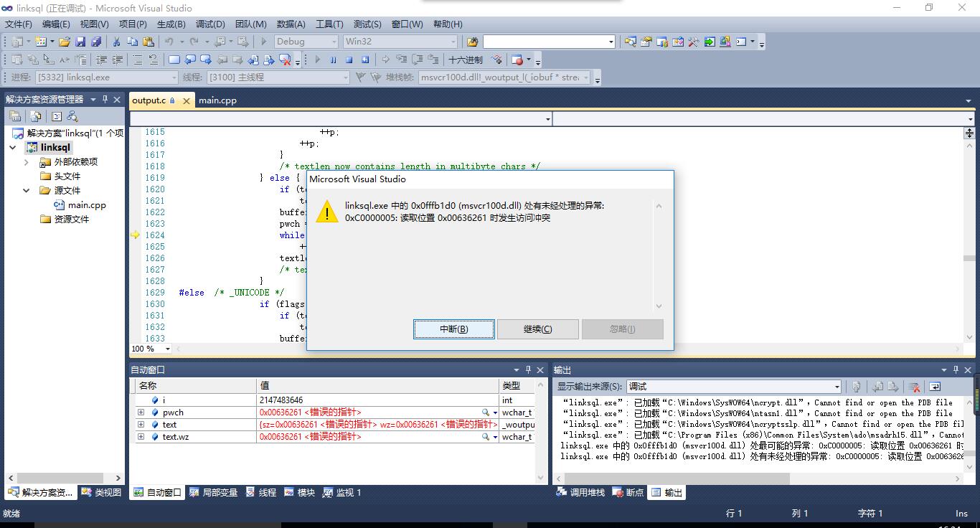Open the Thread main thread dropdown
Image resolution: width=980 pixels, height=528 pixels.
pos(278,77)
